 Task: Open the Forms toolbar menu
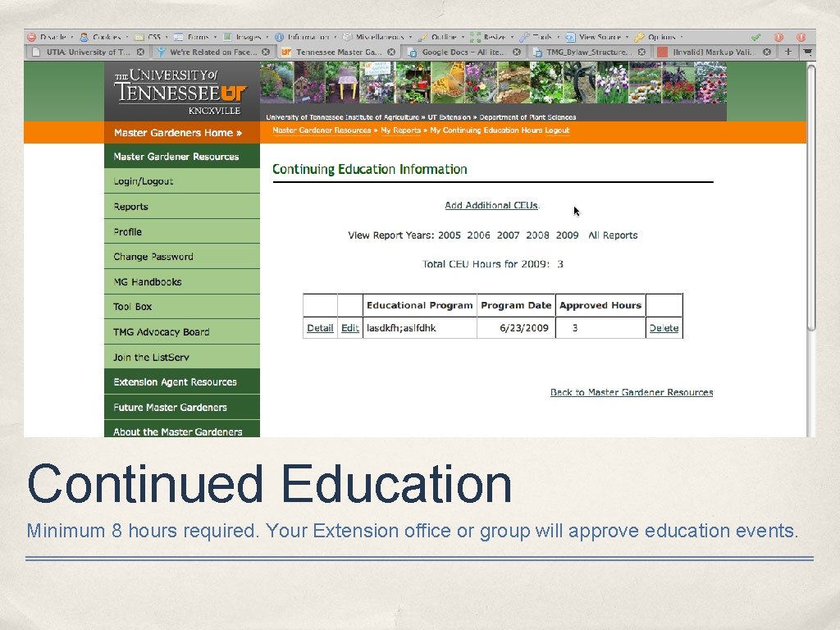pyautogui.click(x=195, y=37)
